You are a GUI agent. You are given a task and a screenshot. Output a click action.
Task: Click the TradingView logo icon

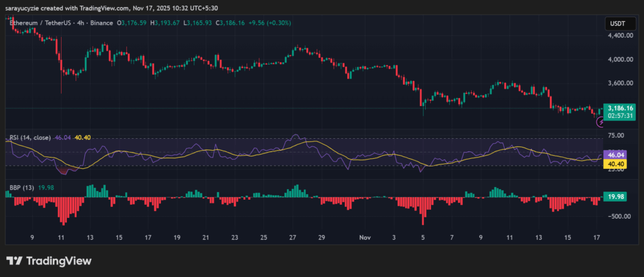point(14,261)
